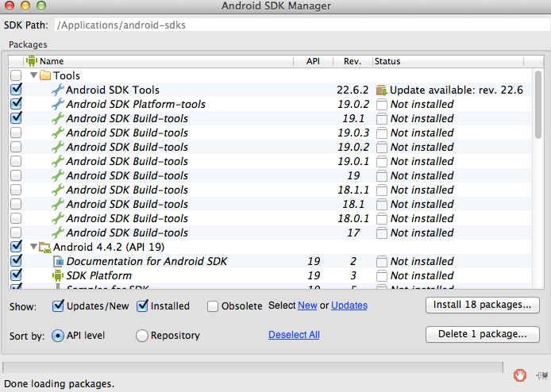Select 'Documentation for Android SDK' row text
This screenshot has width=551, height=392.
(x=147, y=261)
